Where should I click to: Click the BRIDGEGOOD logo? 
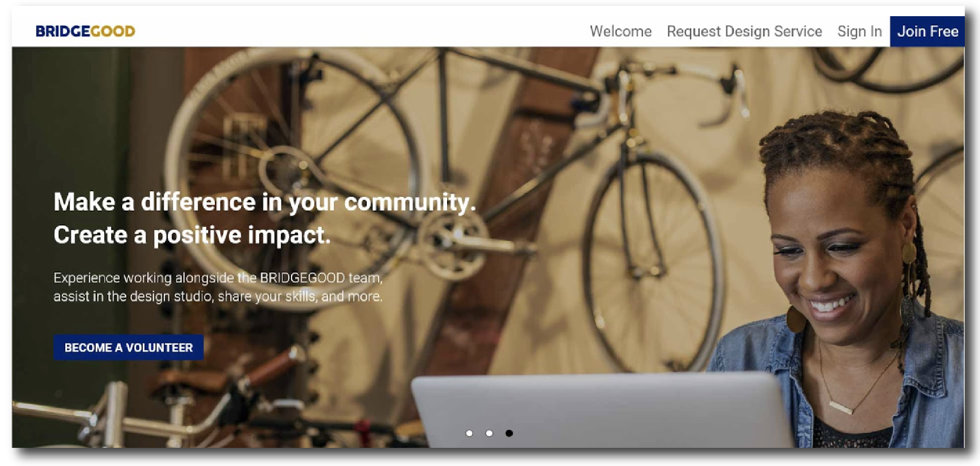[85, 31]
